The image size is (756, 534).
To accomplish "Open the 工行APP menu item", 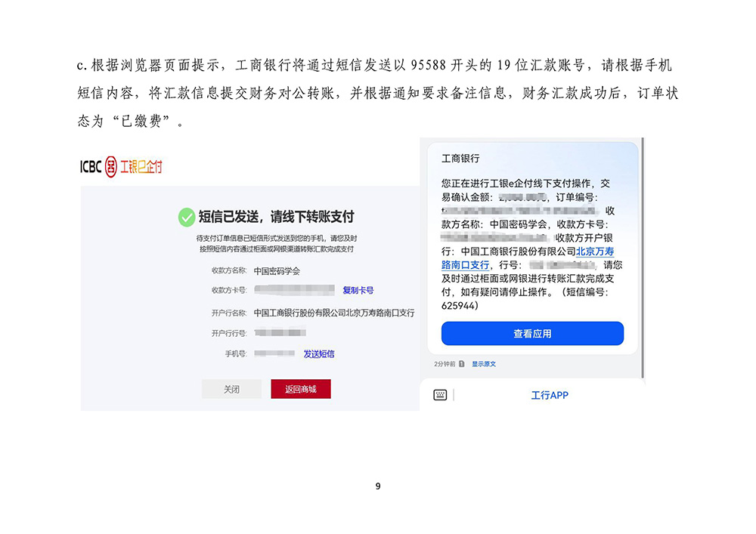I will pos(550,395).
